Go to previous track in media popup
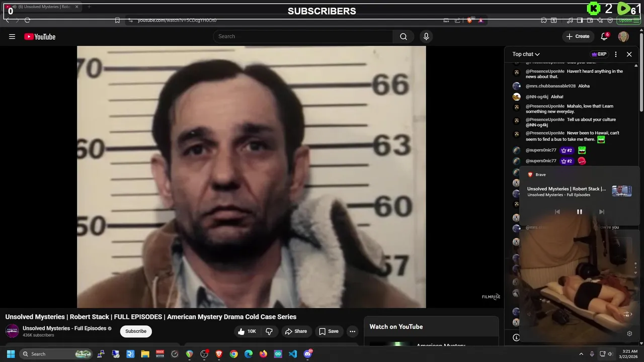This screenshot has height=362, width=644. [x=557, y=212]
